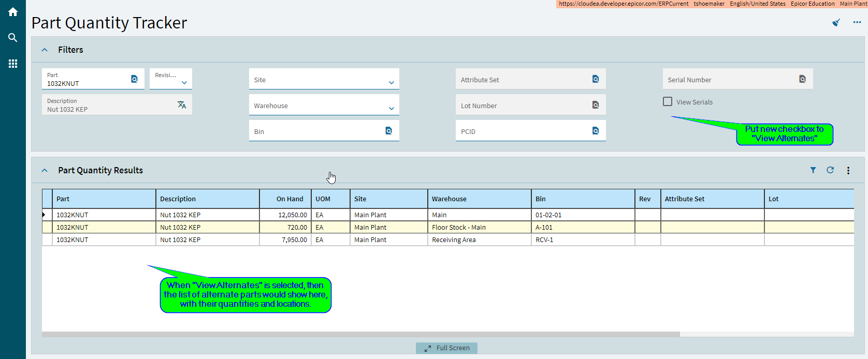Open Serial Number search icon
This screenshot has height=359, width=868.
coord(802,79)
